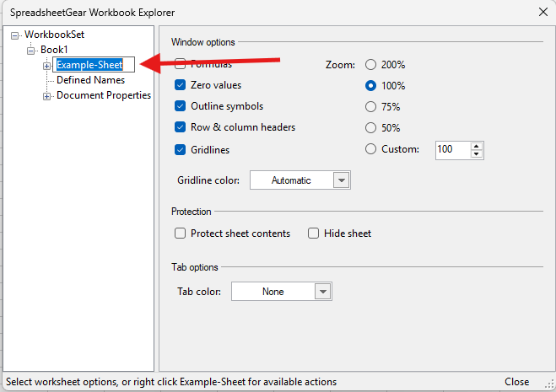Screen dimensions: 556x392
Task: Collapse the WorkbookSet tree node
Action: 15,35
